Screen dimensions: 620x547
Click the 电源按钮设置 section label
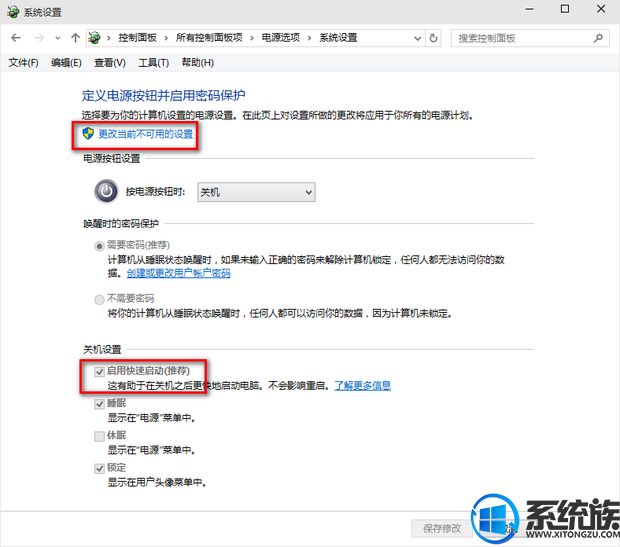(112, 159)
